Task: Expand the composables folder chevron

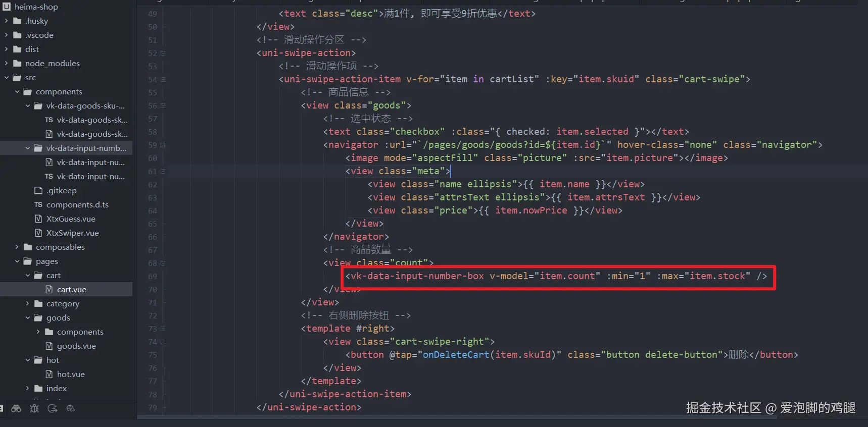Action: click(17, 247)
